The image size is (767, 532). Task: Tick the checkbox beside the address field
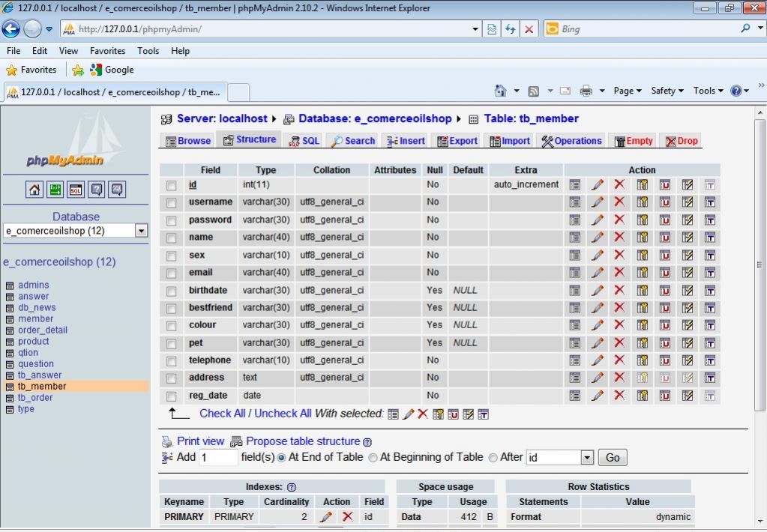(x=172, y=378)
